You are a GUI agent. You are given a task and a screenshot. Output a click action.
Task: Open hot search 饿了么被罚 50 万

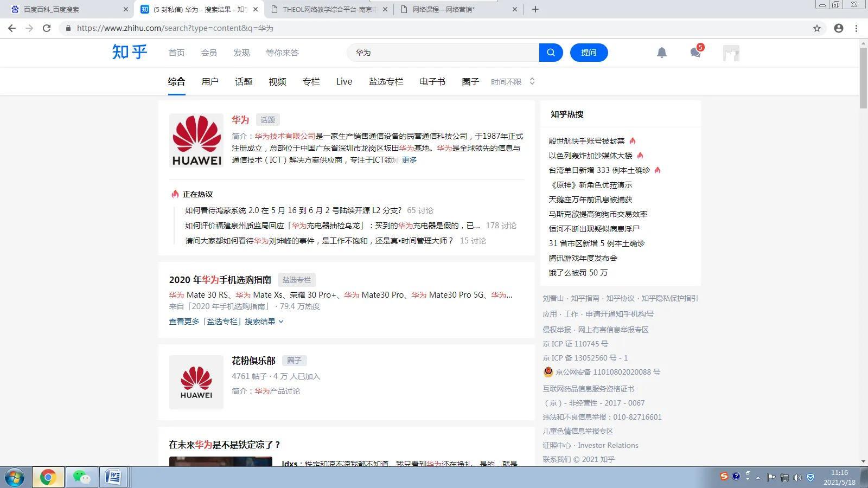(578, 273)
